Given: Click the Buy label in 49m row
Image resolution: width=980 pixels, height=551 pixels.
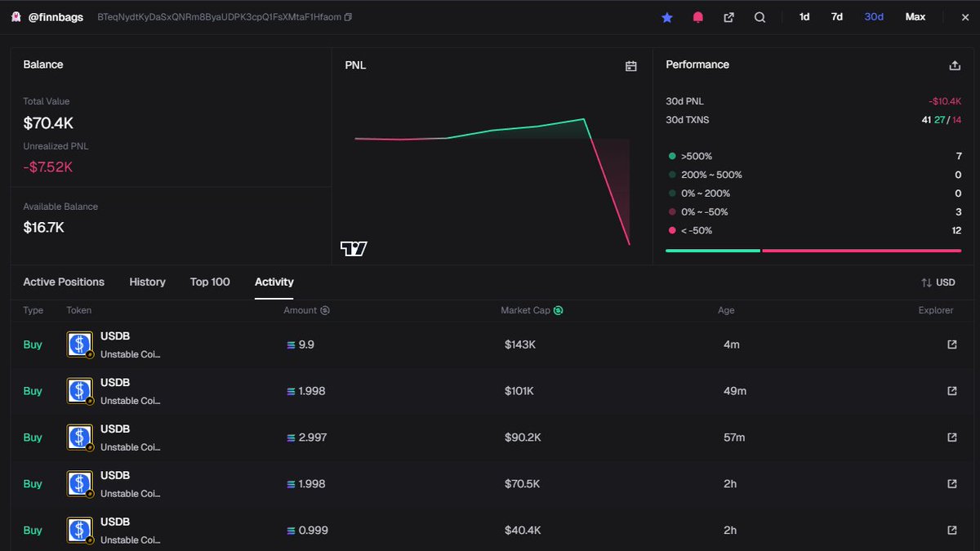Looking at the screenshot, I should click(x=33, y=391).
